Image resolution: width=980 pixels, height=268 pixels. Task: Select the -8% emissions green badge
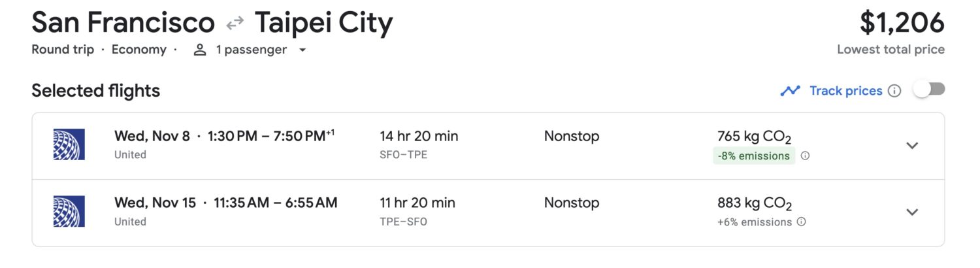click(x=753, y=156)
